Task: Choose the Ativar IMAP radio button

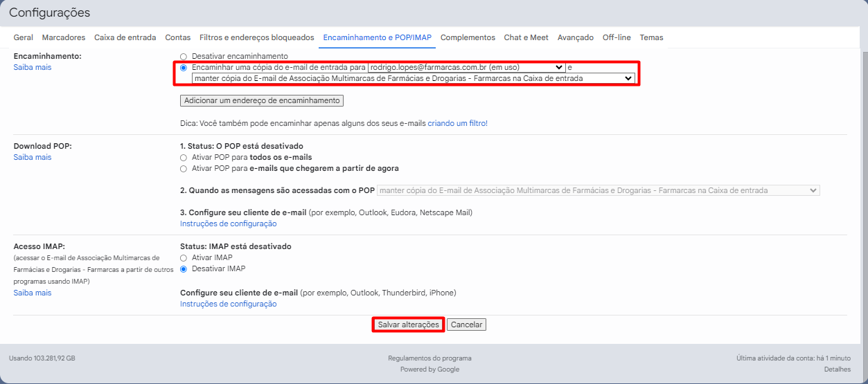Action: pyautogui.click(x=184, y=258)
